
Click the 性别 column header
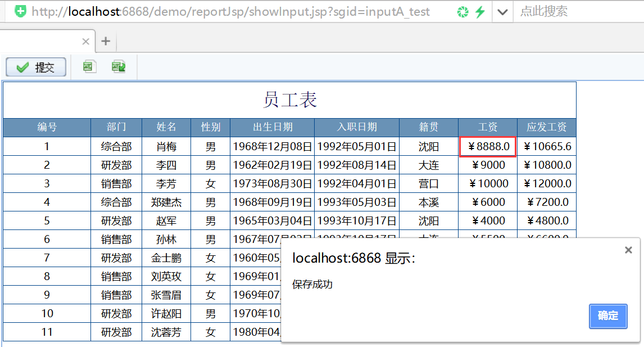pos(210,128)
